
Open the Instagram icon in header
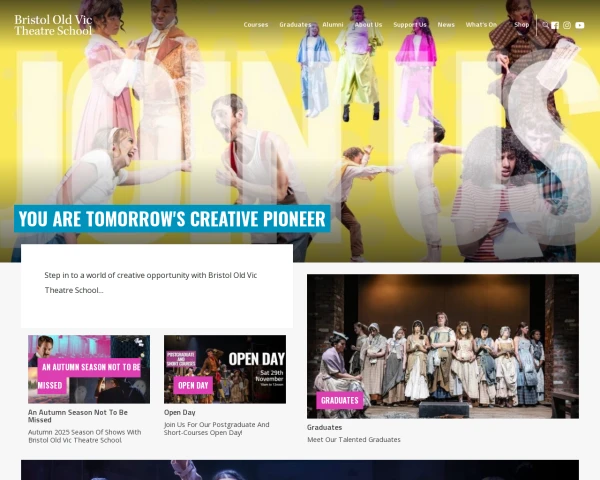point(567,25)
